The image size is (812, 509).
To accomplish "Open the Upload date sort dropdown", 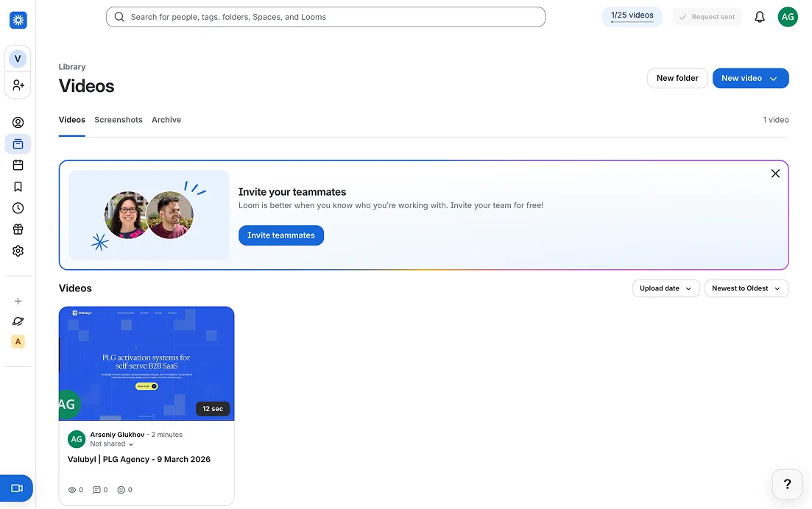I will click(666, 288).
